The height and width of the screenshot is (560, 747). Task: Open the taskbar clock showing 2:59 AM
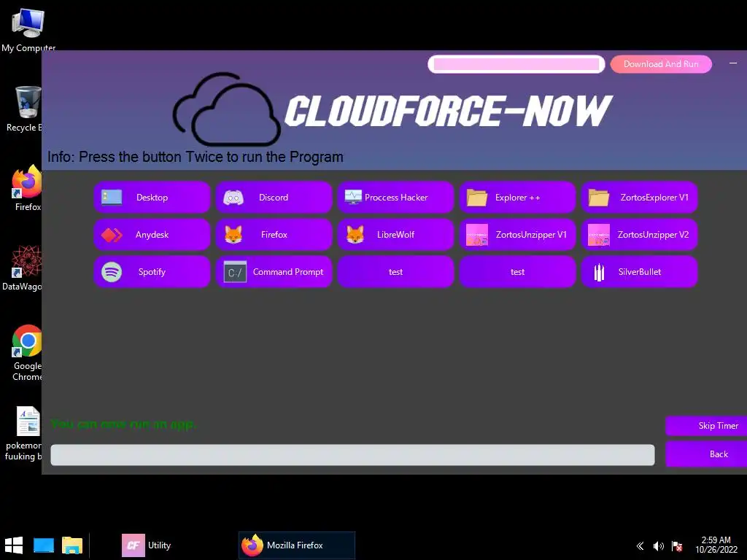[x=716, y=545]
